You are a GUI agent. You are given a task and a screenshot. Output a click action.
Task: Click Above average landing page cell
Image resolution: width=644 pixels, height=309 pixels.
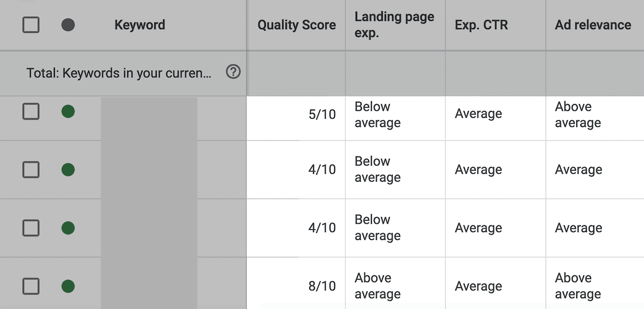click(377, 286)
